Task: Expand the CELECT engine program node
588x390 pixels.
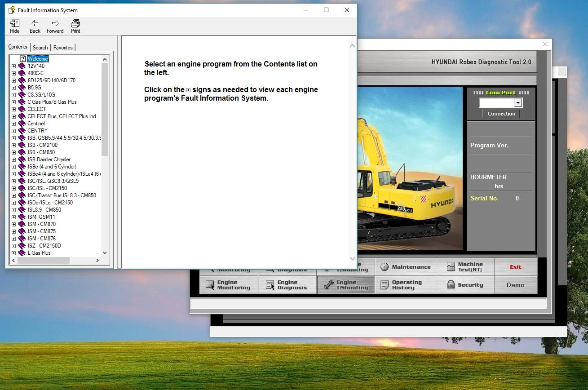Action: pos(13,109)
